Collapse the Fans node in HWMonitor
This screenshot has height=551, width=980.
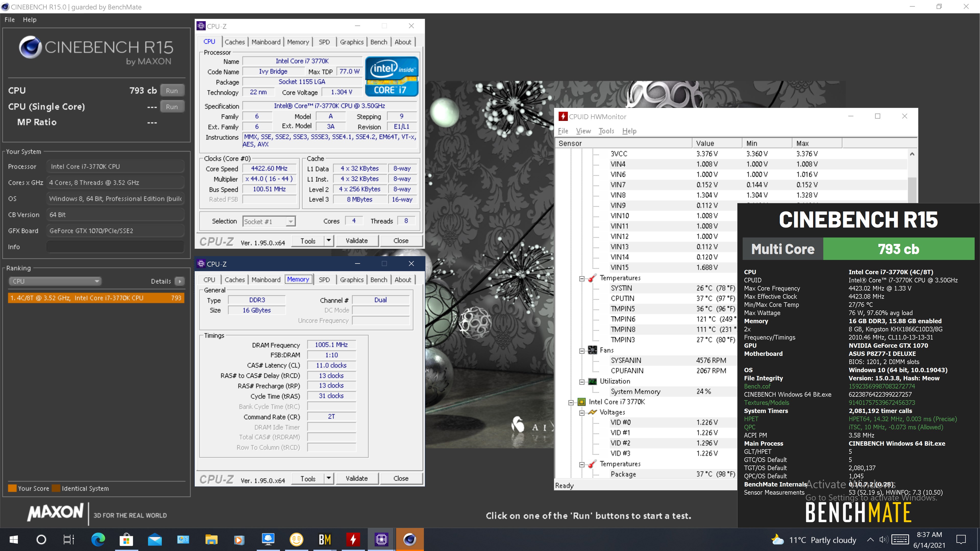(582, 350)
